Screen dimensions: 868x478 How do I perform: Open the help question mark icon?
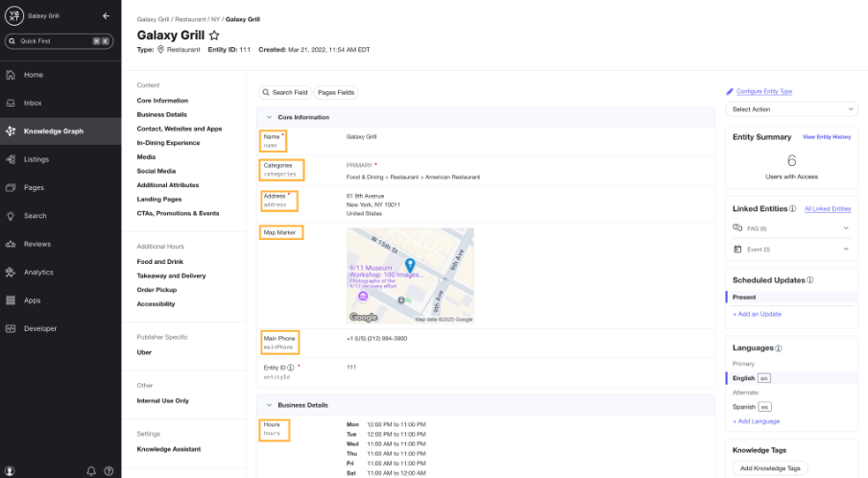pos(109,471)
